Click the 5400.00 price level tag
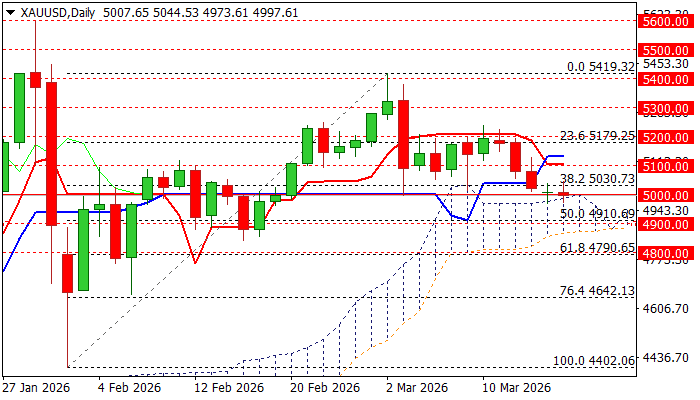 point(667,78)
